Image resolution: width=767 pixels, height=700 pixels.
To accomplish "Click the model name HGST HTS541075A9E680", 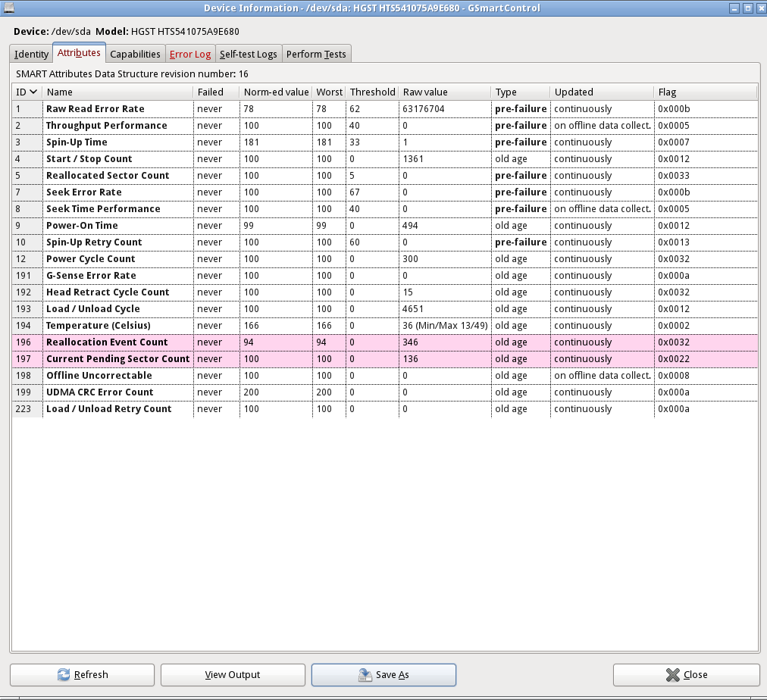I will [185, 31].
